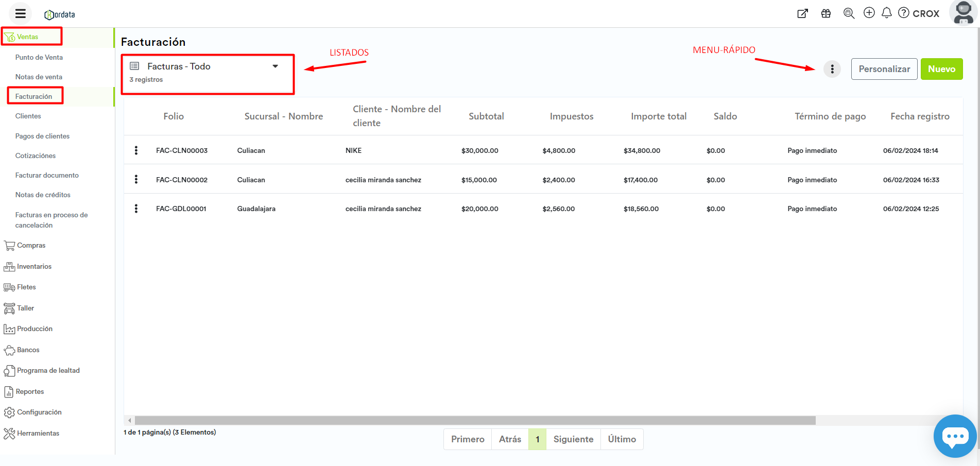Click the Personalizar button
The image size is (980, 466).
(x=884, y=69)
